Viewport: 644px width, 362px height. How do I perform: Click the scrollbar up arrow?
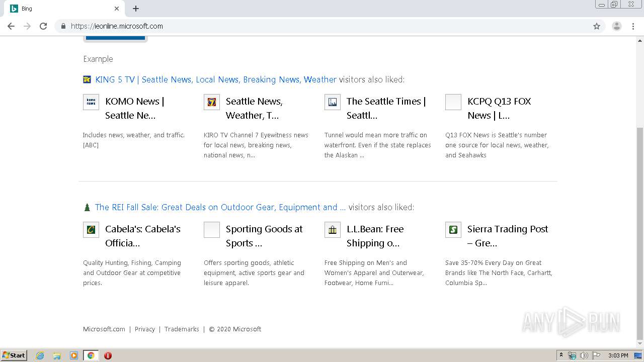point(639,40)
